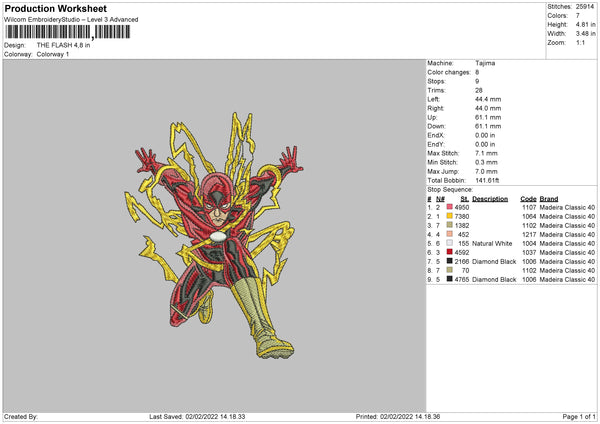Click the Machine value Tajima
Image resolution: width=600 pixels, height=424 pixels.
[x=485, y=63]
